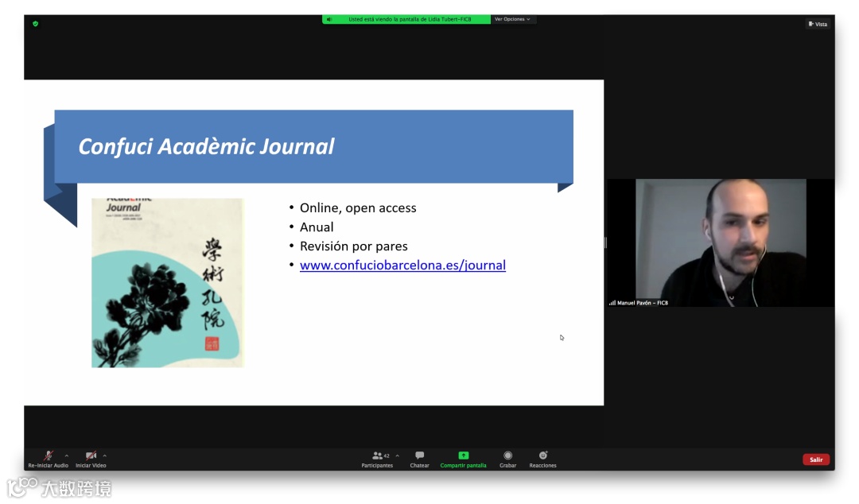The width and height of the screenshot is (859, 504).
Task: Click the divider handle between slide and video
Action: pyautogui.click(x=605, y=242)
